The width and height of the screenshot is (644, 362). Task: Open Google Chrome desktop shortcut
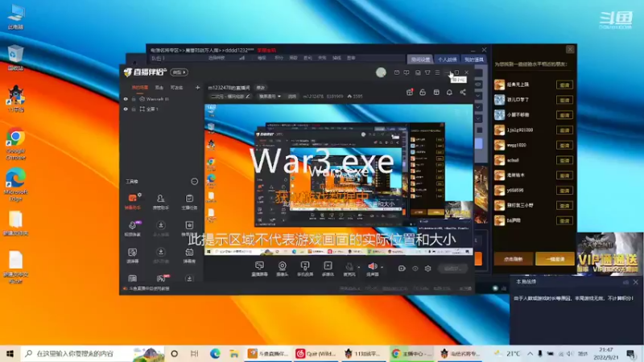point(15,144)
